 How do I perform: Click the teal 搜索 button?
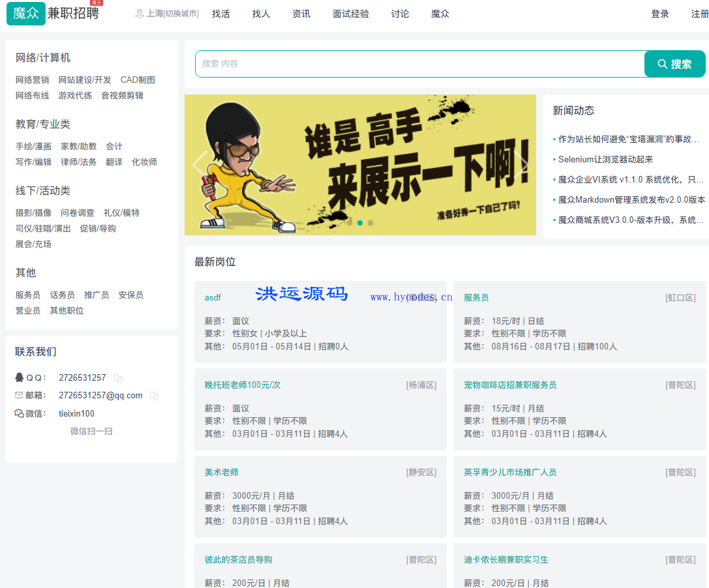[674, 64]
